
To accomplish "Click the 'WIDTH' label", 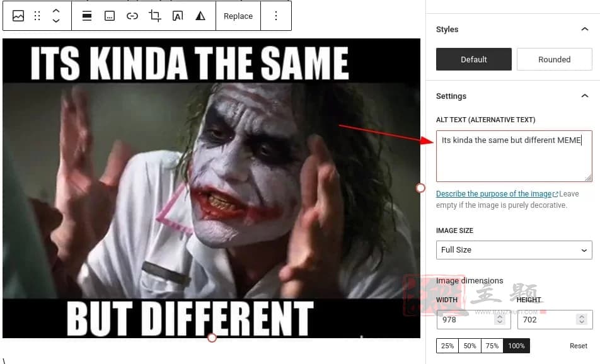I will pyautogui.click(x=447, y=300).
